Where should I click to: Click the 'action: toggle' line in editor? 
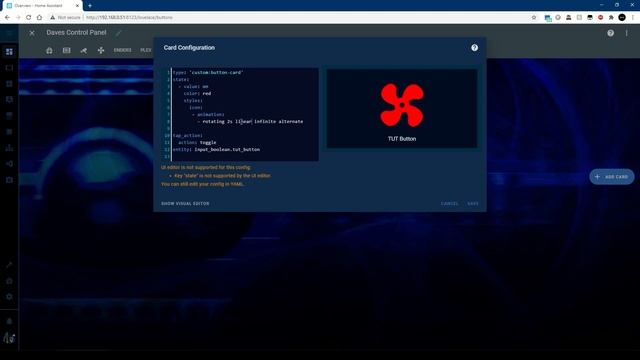197,142
